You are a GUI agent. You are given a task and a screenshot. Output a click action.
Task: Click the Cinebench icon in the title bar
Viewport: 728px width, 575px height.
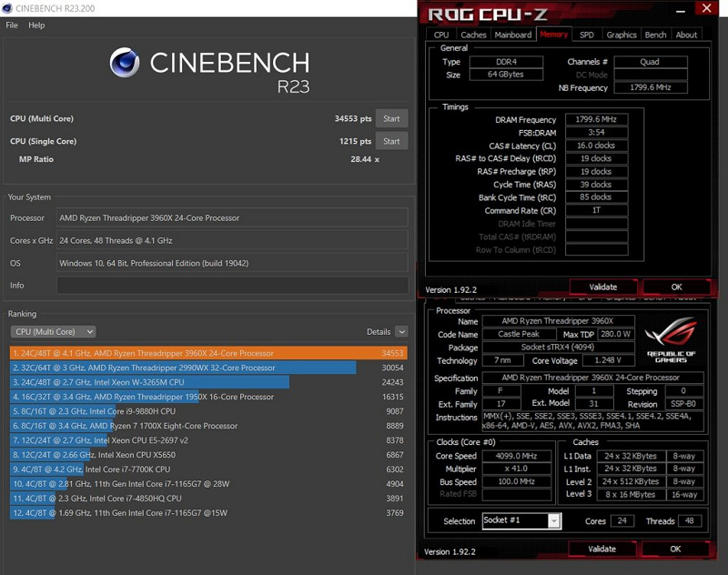click(x=8, y=8)
